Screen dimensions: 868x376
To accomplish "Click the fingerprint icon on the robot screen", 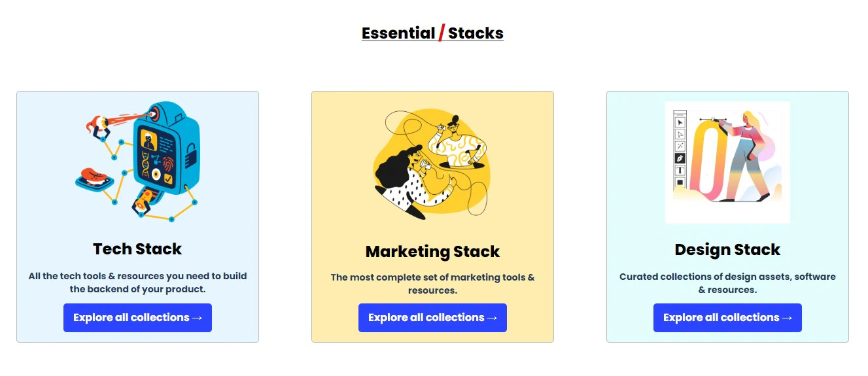I will (x=169, y=163).
